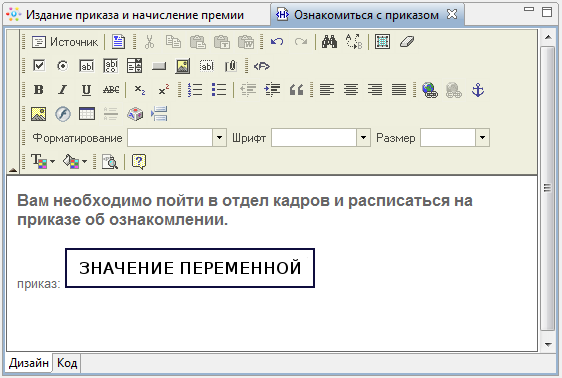Open the text color picker

pos(43,162)
